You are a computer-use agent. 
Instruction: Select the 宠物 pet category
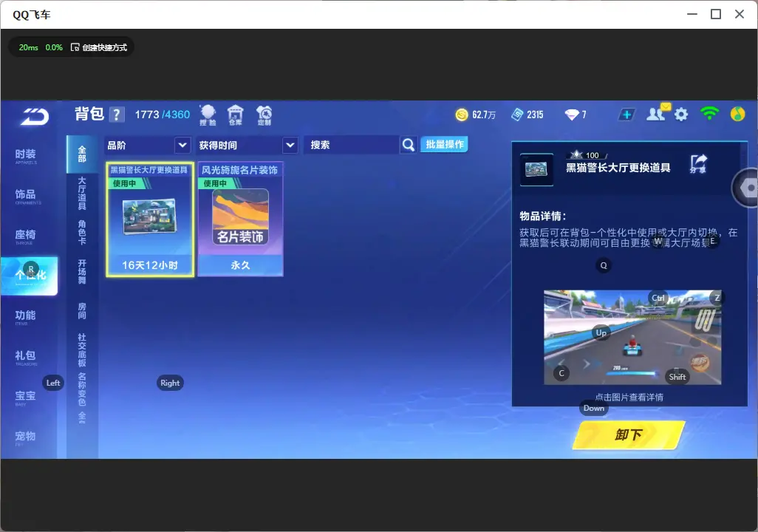click(x=26, y=437)
